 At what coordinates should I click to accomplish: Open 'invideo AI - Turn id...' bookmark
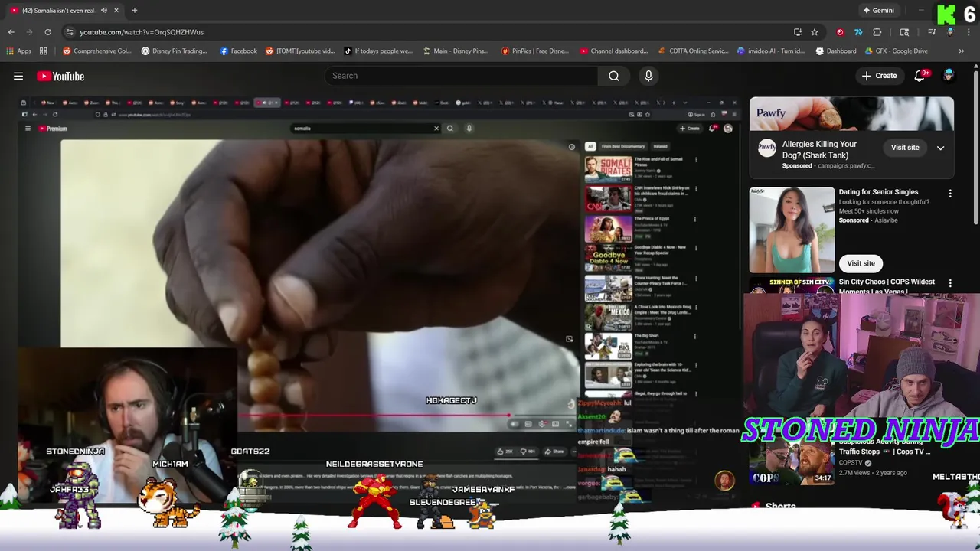[x=772, y=51]
